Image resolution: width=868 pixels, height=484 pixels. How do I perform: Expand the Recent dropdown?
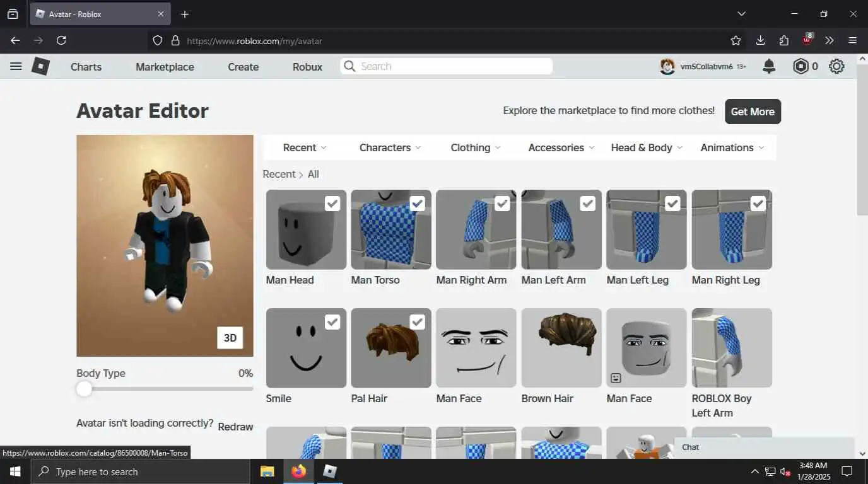point(305,147)
